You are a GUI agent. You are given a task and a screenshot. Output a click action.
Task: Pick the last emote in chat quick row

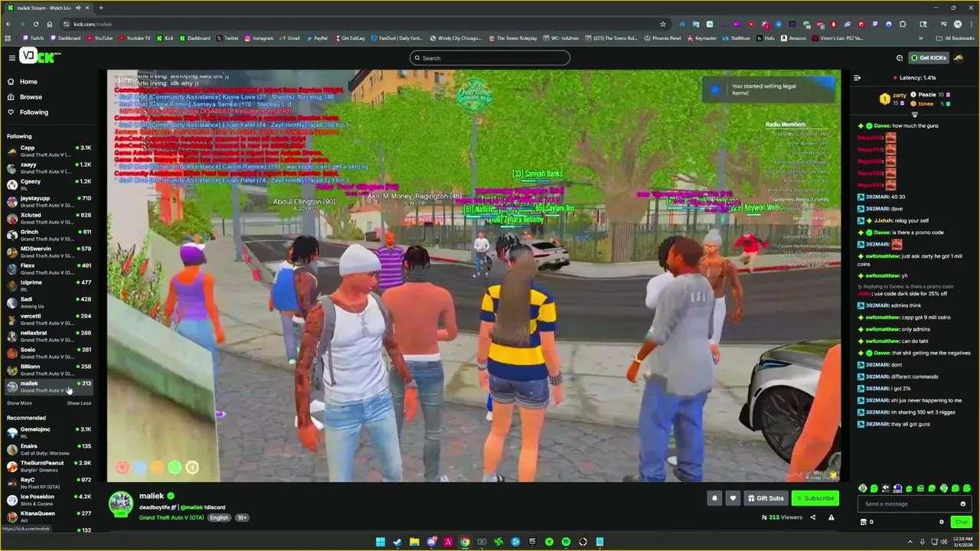[967, 488]
